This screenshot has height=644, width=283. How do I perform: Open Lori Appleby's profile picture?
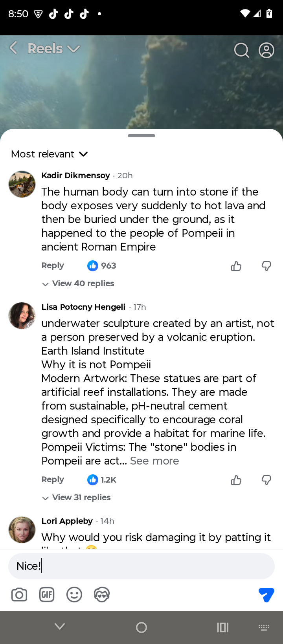coord(22,529)
